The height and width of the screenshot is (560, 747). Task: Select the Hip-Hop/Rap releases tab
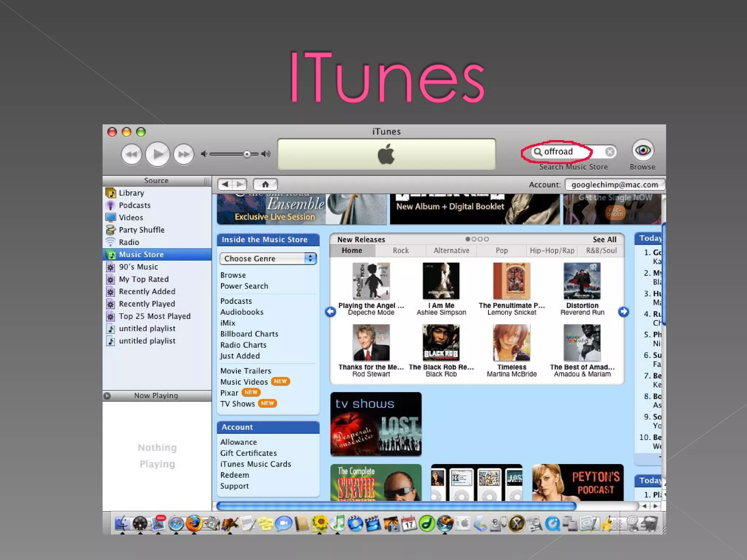click(551, 250)
